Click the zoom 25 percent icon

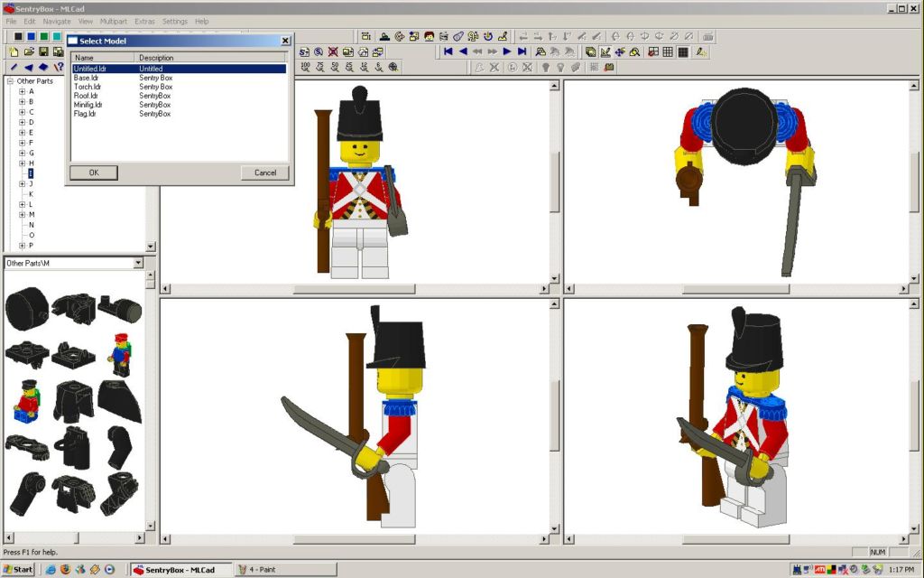pyautogui.click(x=349, y=67)
